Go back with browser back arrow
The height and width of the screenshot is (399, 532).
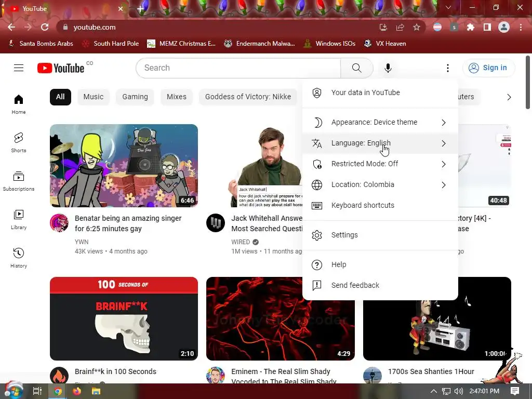[11, 27]
